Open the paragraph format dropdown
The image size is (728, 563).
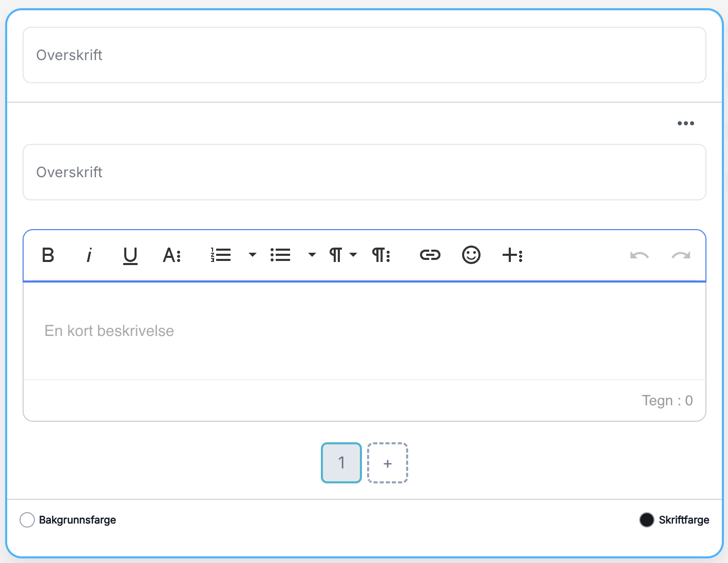342,255
